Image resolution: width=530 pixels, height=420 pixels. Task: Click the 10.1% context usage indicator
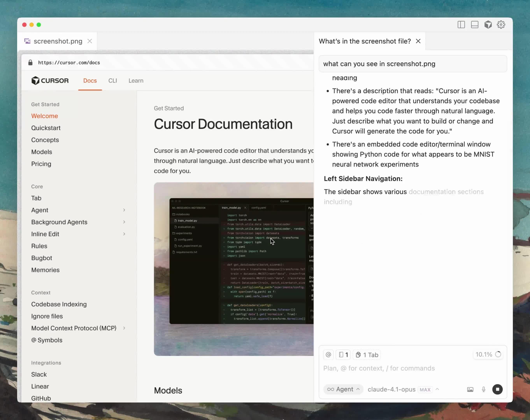click(x=488, y=354)
